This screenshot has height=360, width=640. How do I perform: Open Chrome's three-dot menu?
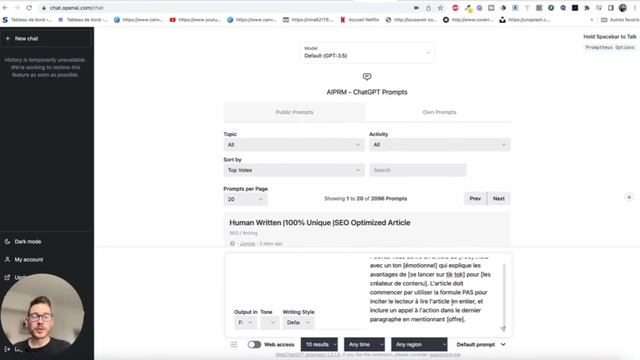(636, 8)
